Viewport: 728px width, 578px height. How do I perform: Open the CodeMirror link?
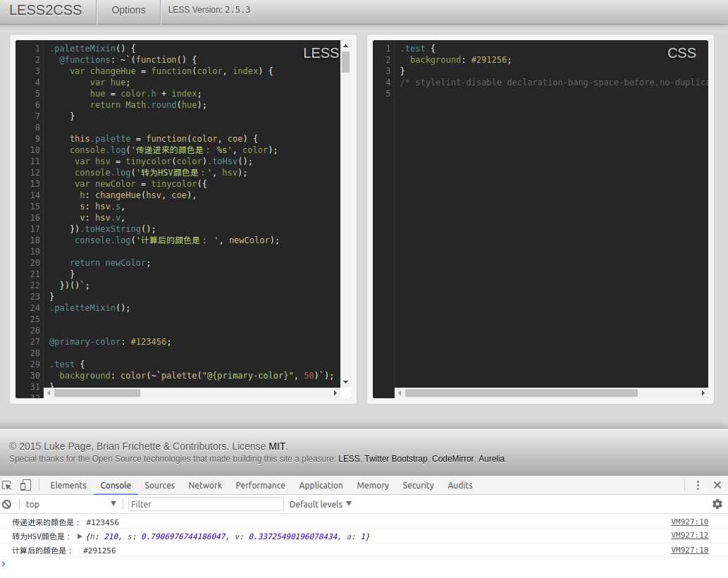pyautogui.click(x=452, y=459)
